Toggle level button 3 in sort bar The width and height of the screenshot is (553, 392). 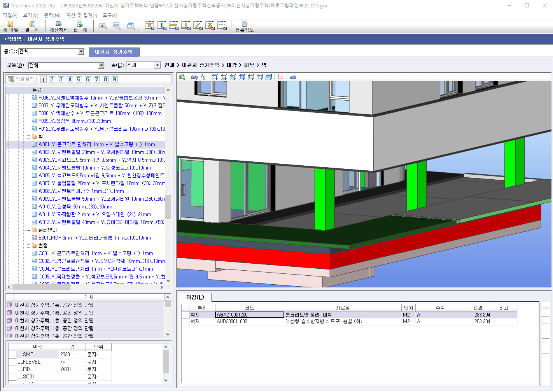coord(61,79)
